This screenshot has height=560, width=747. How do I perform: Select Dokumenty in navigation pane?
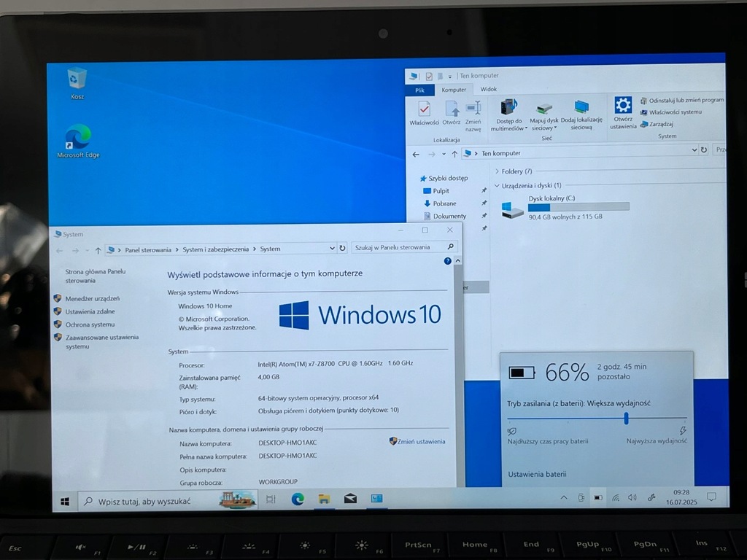click(444, 216)
